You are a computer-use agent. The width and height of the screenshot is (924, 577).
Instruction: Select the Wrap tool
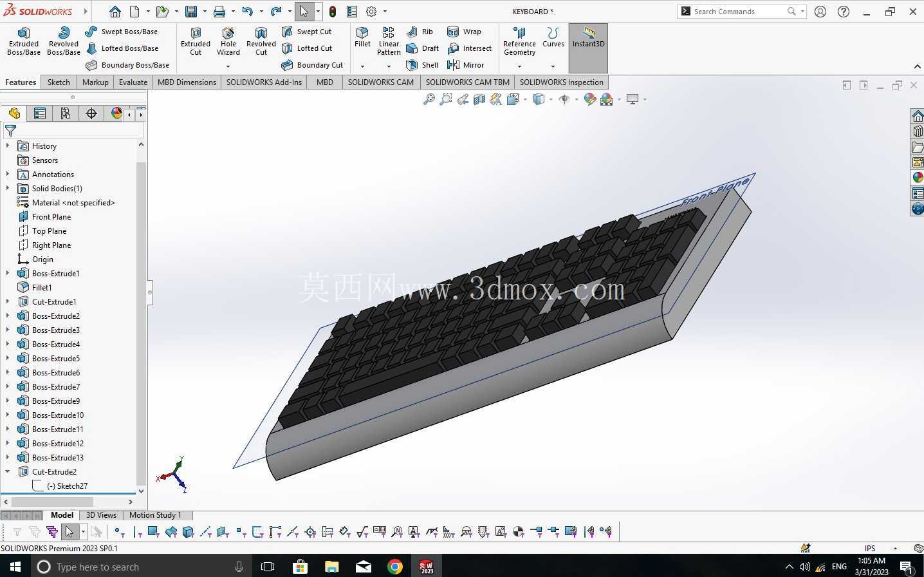coord(465,32)
